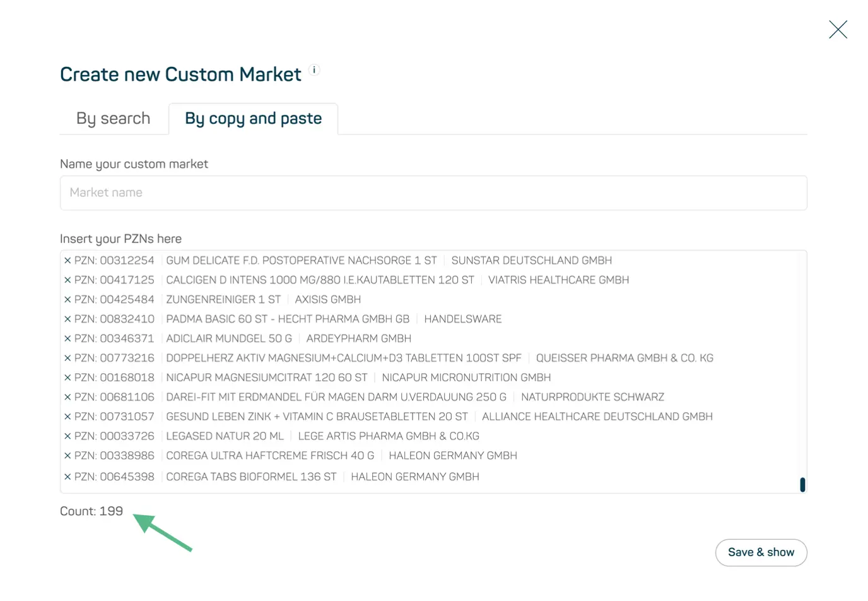Click ZUNGENREINIGER 1 ST text
The height and width of the screenshot is (601, 868).
point(223,300)
